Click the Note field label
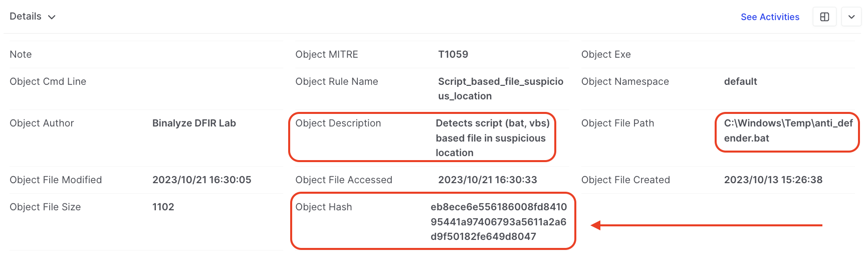The image size is (868, 266). (21, 54)
